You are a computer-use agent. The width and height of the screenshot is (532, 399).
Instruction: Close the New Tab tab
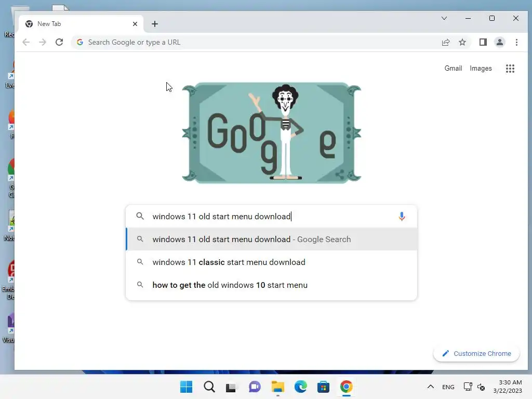pos(135,24)
